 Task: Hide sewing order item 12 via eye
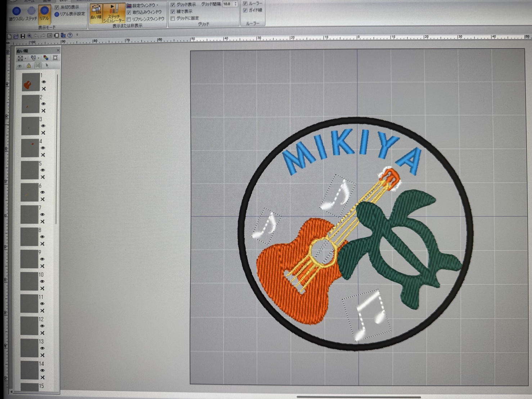pyautogui.click(x=42, y=326)
